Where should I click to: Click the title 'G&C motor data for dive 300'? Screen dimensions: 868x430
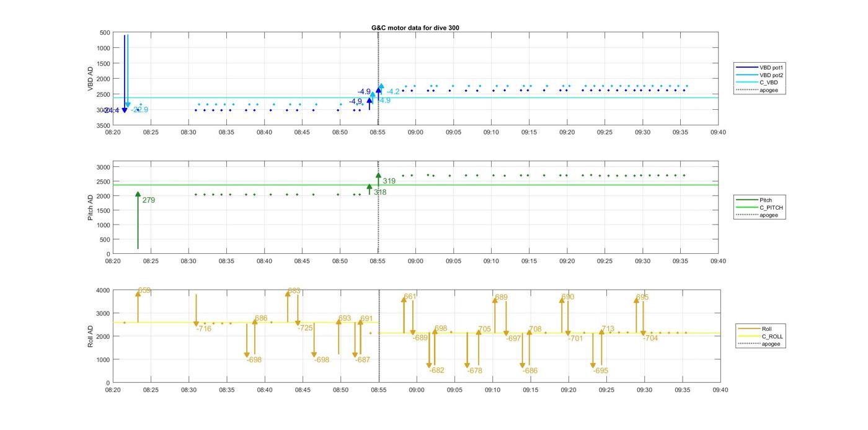click(415, 28)
